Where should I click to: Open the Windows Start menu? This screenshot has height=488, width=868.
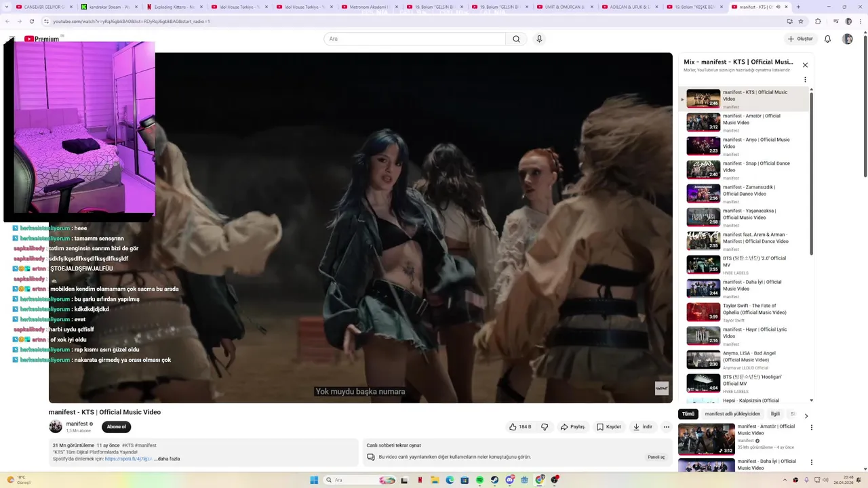click(x=314, y=480)
